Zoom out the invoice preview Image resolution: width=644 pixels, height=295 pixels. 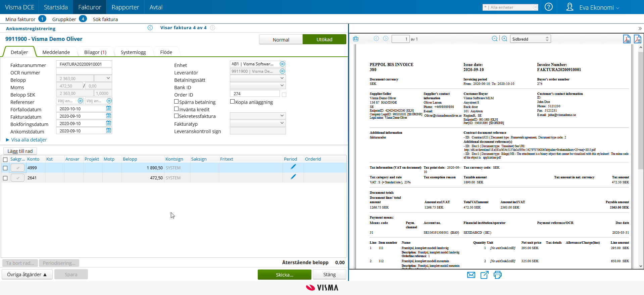(x=495, y=39)
